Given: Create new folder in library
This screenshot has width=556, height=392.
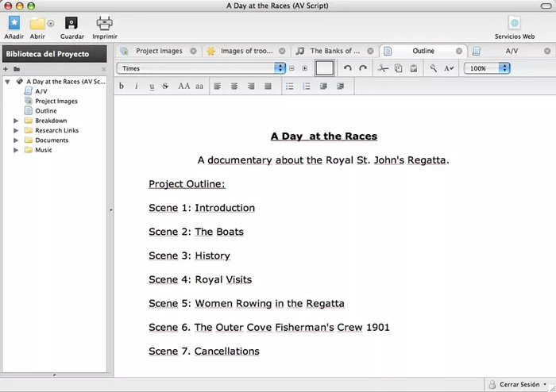Looking at the screenshot, I should [17, 69].
